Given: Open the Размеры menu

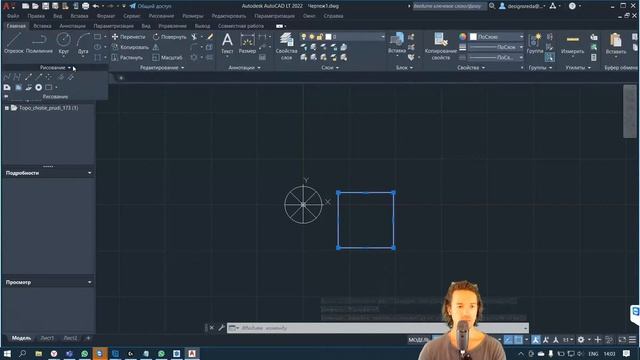Looking at the screenshot, I should click(193, 16).
